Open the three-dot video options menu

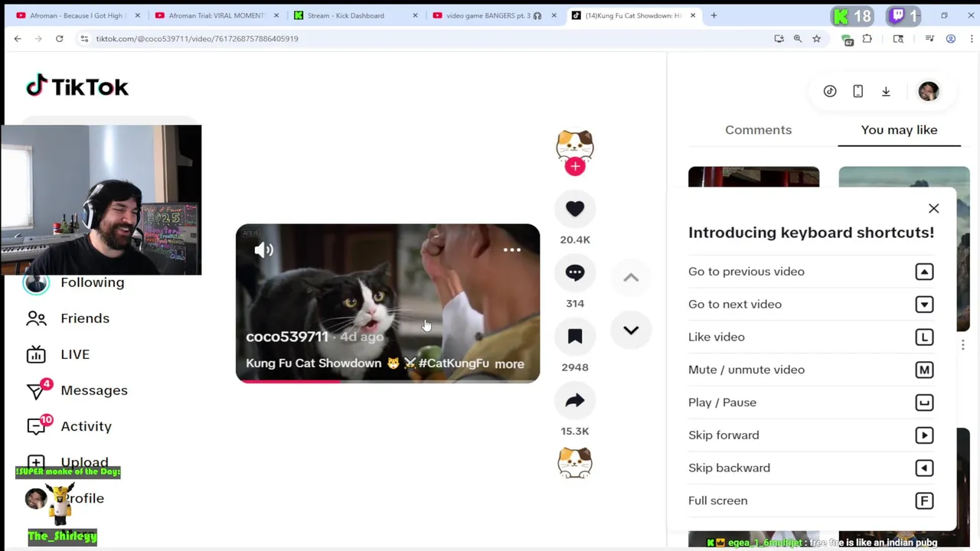click(512, 249)
